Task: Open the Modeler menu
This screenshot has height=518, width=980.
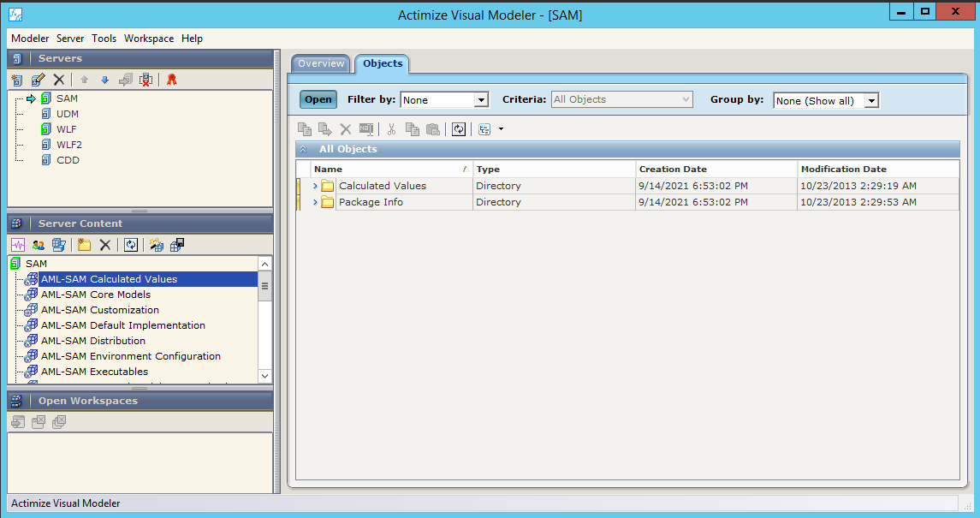Action: click(x=30, y=39)
